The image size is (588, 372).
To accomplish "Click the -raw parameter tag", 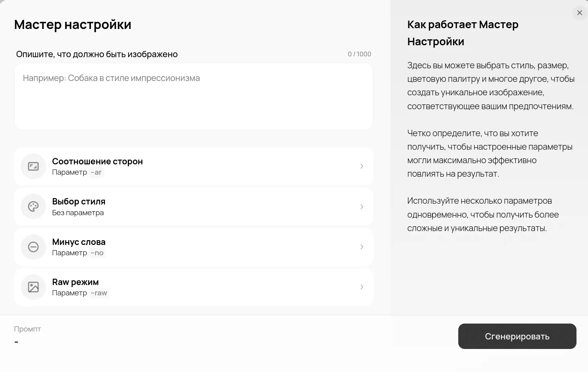I will tap(99, 293).
